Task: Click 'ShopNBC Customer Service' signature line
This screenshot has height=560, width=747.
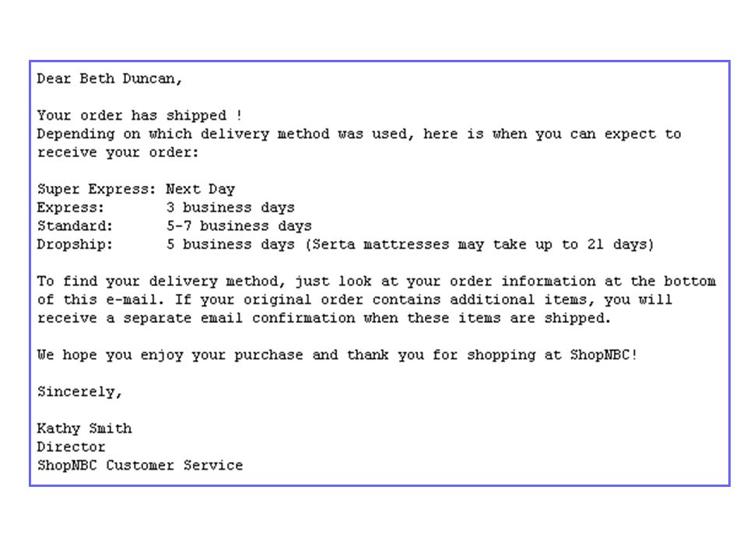Action: pos(140,465)
